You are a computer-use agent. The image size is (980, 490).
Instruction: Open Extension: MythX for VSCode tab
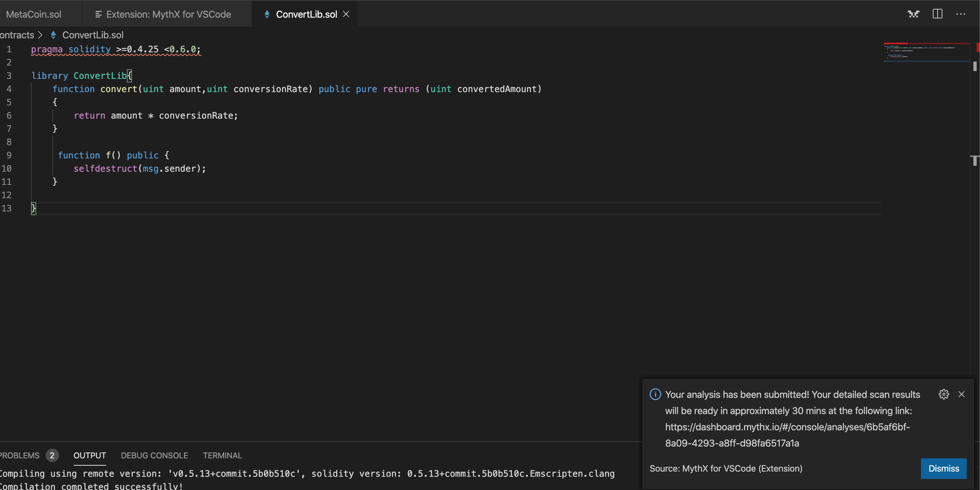click(x=168, y=14)
